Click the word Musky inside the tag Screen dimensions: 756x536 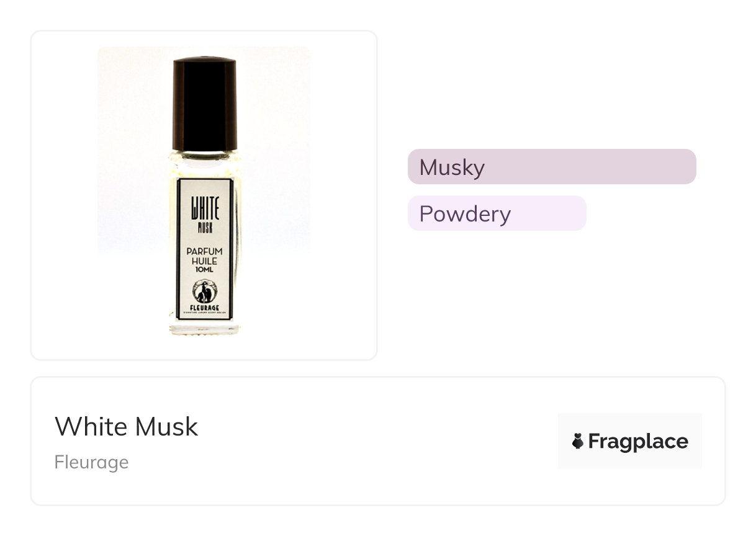point(452,167)
